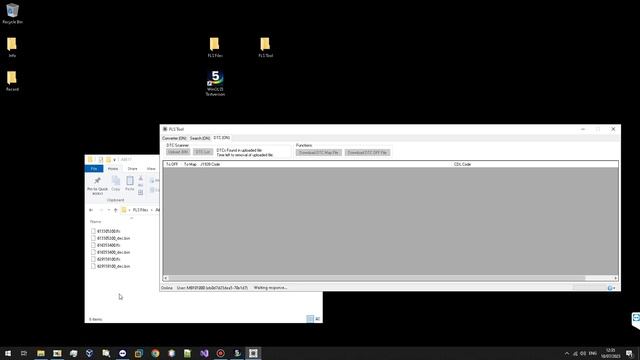Viewport: 640px width, 360px height.
Task: Click the Online status in FLS Tool
Action: pyautogui.click(x=167, y=288)
